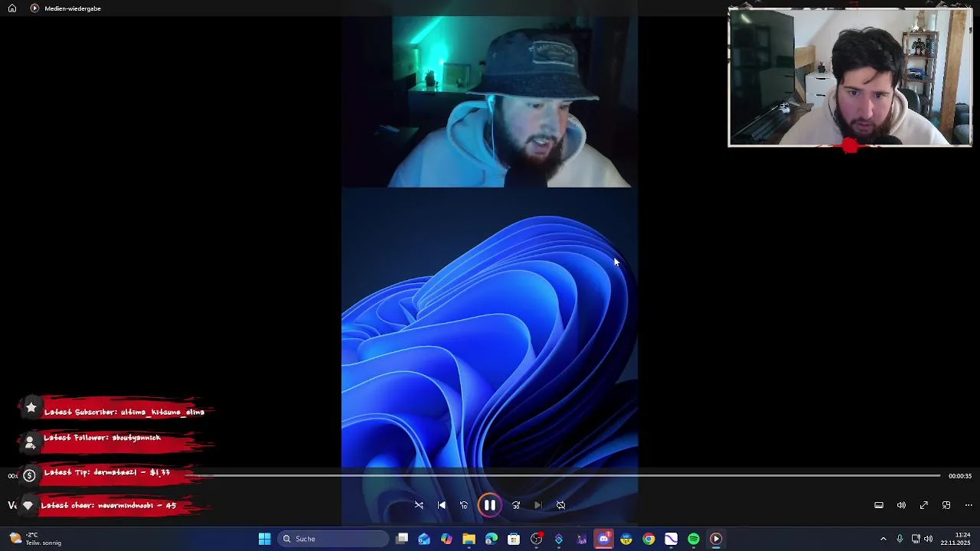Launch Microsoft Edge from taskbar

(x=492, y=539)
